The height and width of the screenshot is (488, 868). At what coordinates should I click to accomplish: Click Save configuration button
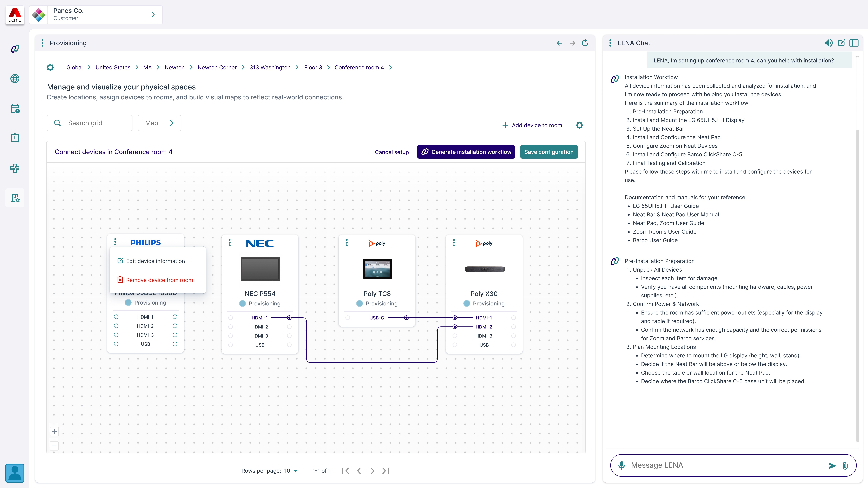[549, 152]
